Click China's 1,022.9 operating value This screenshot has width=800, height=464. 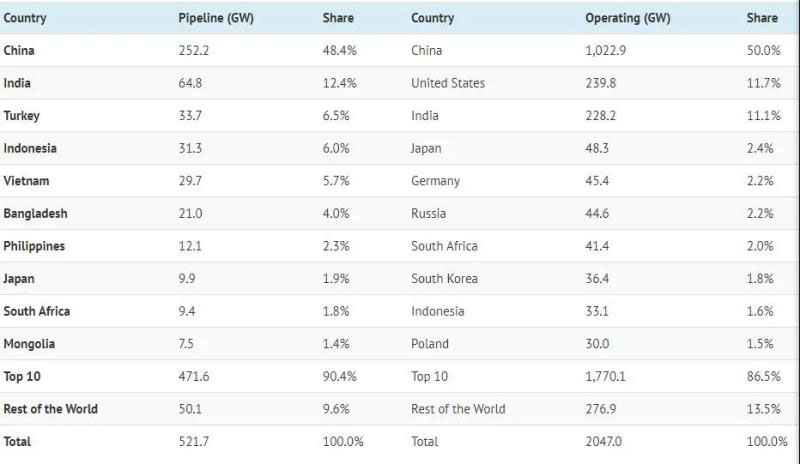[609, 50]
